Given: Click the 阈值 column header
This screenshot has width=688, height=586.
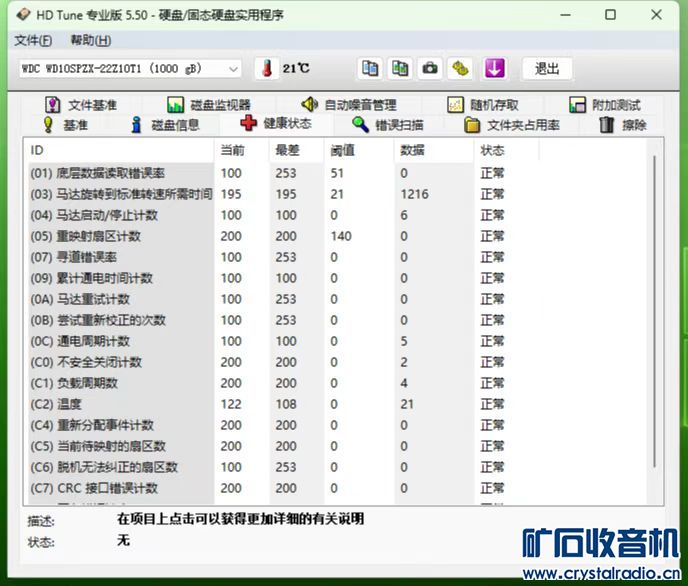Looking at the screenshot, I should (x=359, y=150).
